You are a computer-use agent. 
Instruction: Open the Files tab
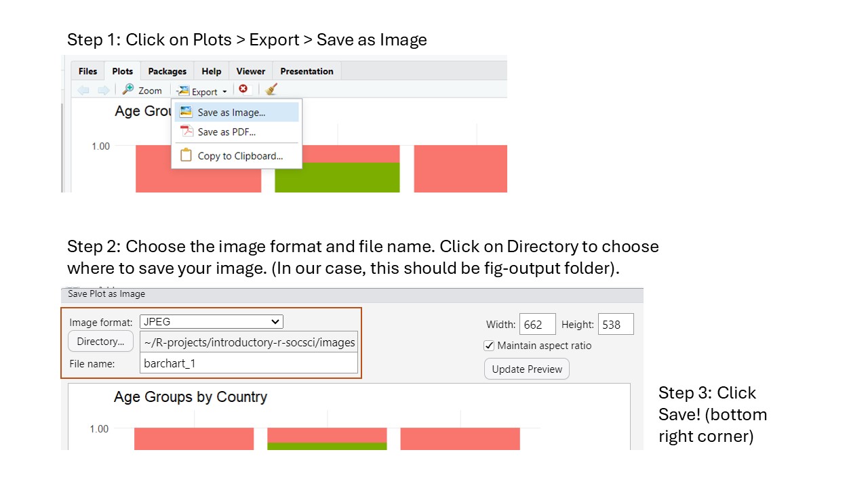pos(87,71)
